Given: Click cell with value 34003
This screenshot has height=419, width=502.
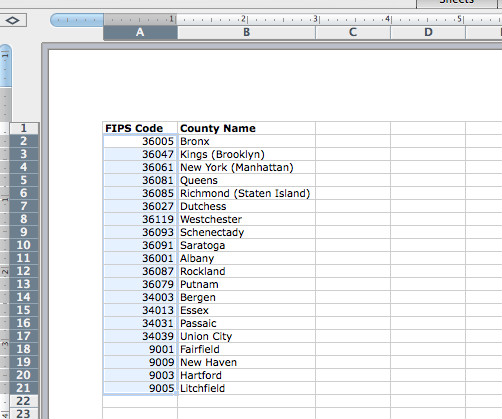Looking at the screenshot, I should tap(140, 297).
